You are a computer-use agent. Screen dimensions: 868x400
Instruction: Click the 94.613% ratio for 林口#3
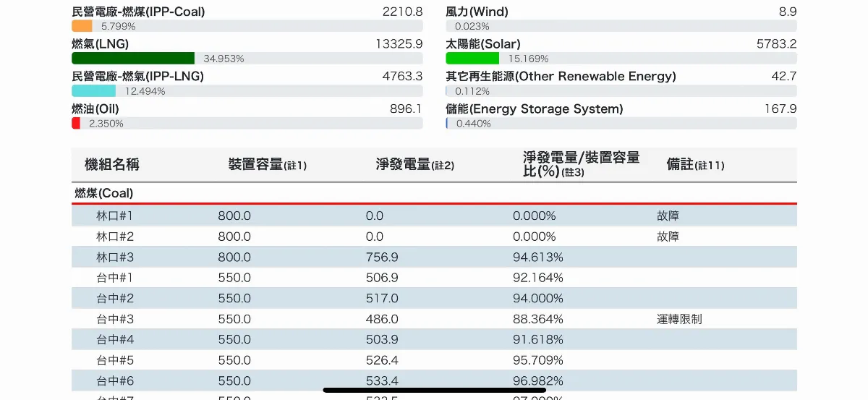point(538,257)
